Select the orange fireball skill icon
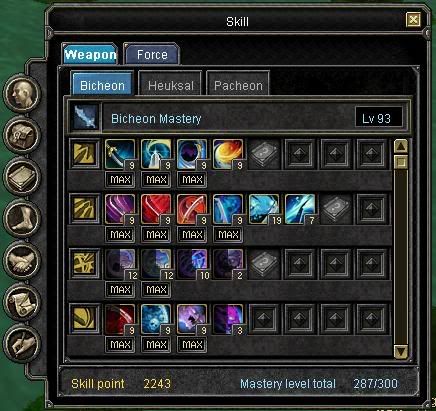This screenshot has height=411, width=436. tap(228, 154)
